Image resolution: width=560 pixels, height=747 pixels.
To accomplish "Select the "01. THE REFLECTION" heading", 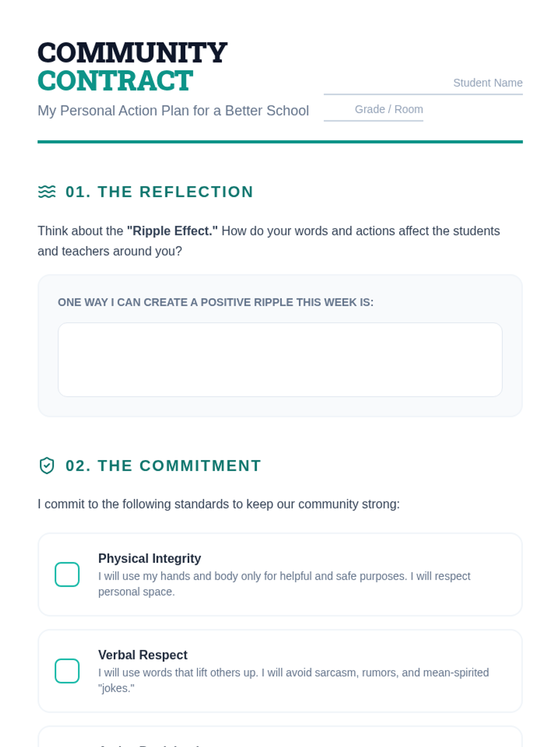I will 159,192.
